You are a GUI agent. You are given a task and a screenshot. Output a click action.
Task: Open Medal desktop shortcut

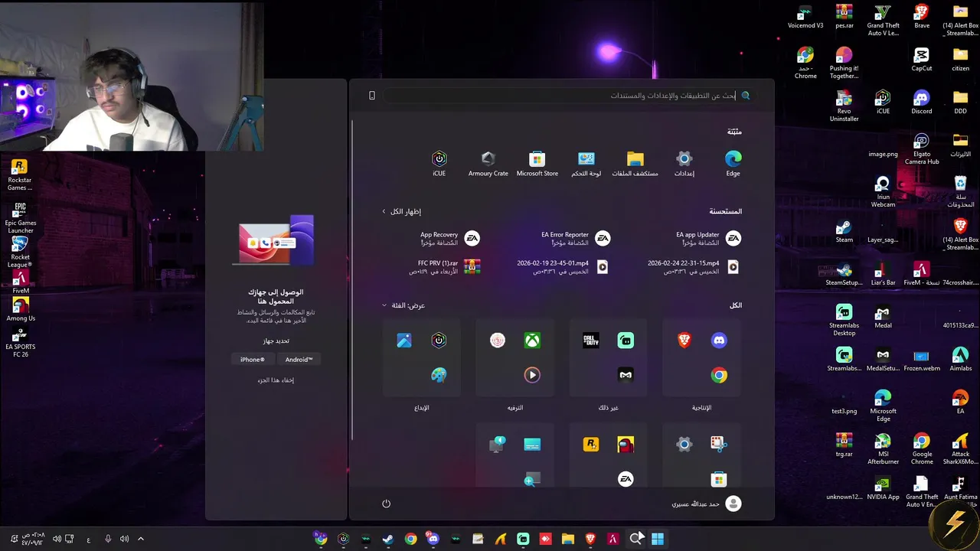tap(883, 317)
